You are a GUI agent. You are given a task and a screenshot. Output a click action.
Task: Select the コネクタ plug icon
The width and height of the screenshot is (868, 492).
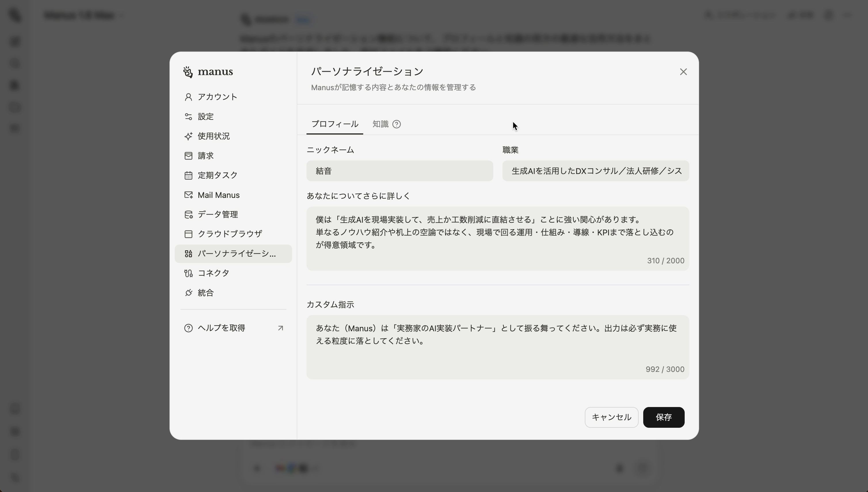click(189, 273)
